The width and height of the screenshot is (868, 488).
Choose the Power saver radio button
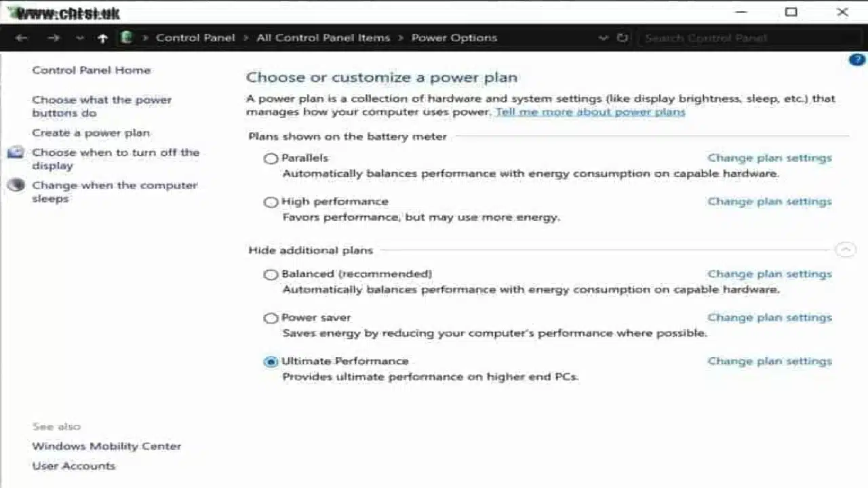[271, 318]
